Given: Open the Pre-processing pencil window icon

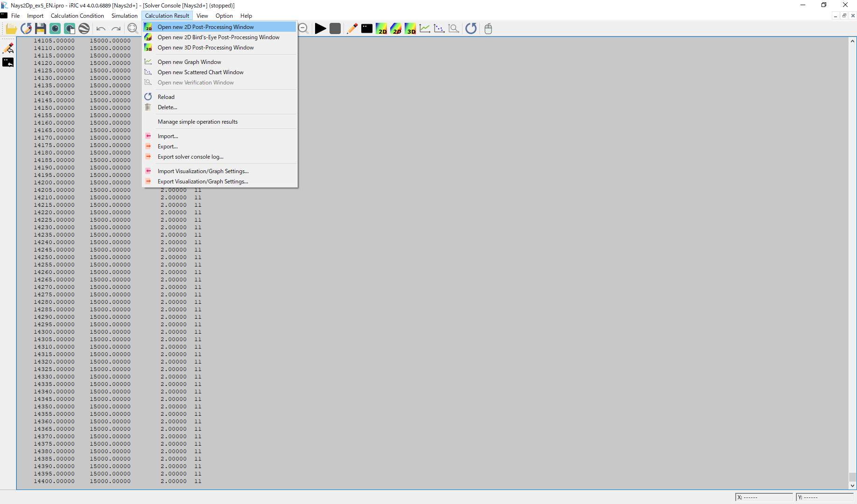Looking at the screenshot, I should click(x=352, y=28).
